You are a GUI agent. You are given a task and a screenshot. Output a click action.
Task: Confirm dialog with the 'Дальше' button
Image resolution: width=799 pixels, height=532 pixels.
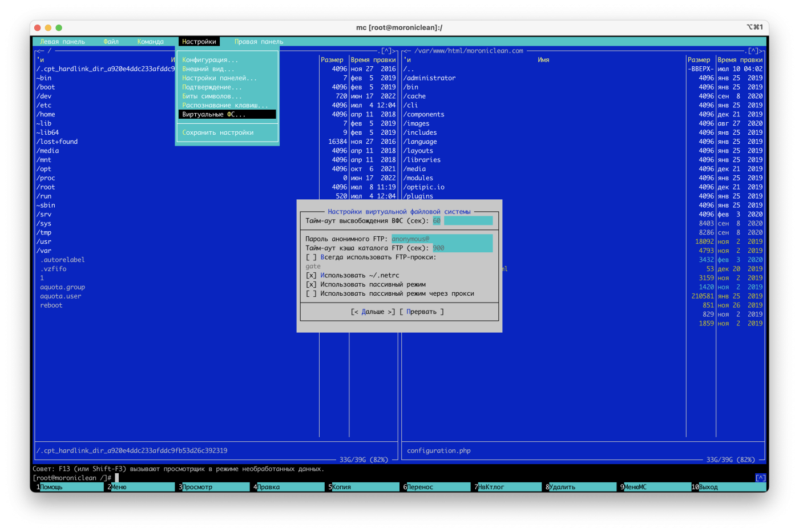[x=373, y=312]
